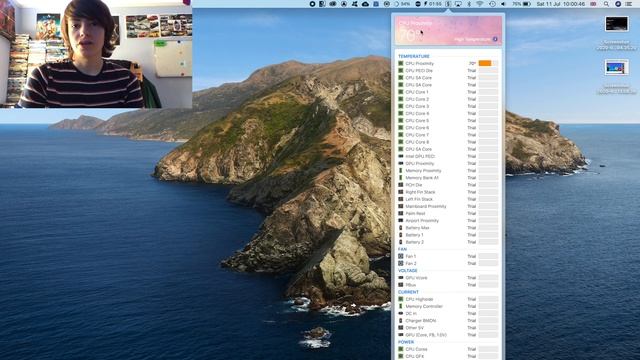Click the date and time in menu bar
The image size is (640, 360).
point(561,4)
